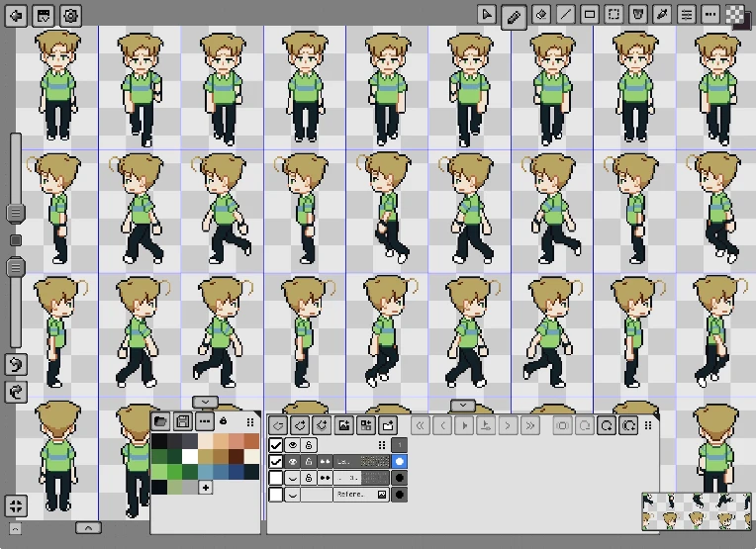Viewport: 756px width, 549px height.
Task: Select the move pointer tool
Action: pos(487,15)
